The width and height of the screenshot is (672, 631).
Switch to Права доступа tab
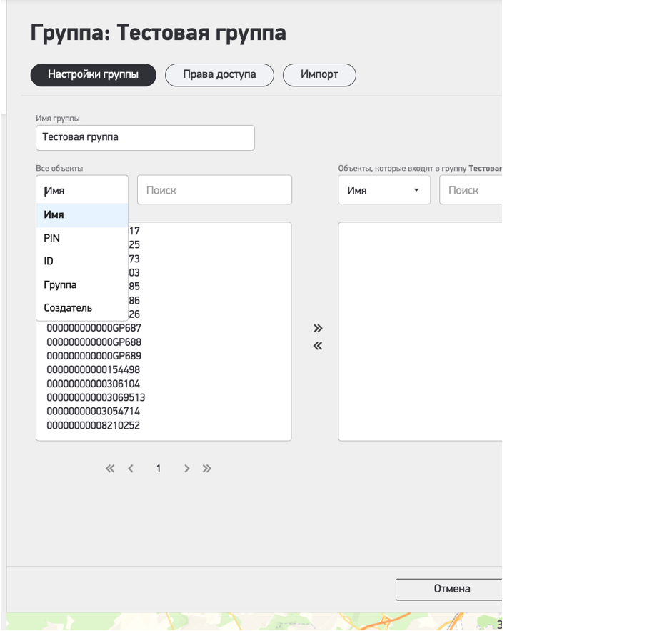click(x=219, y=75)
